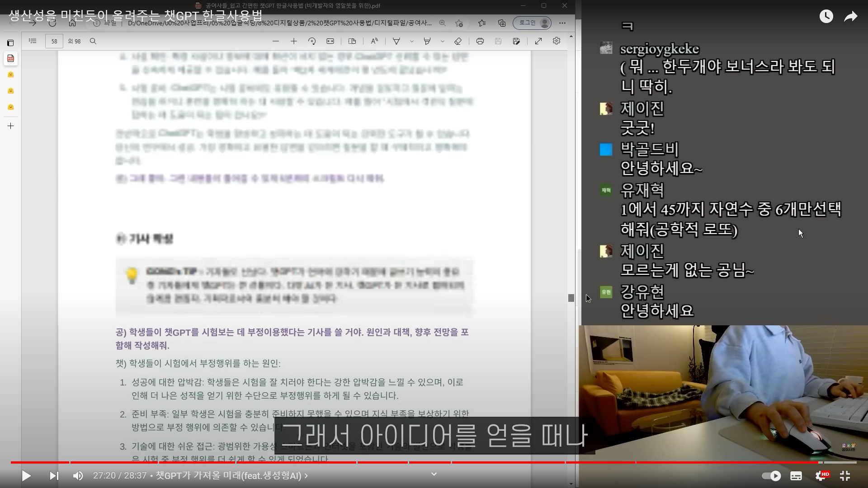The image size is (868, 488).
Task: Click the PDF Save as icon
Action: 516,41
